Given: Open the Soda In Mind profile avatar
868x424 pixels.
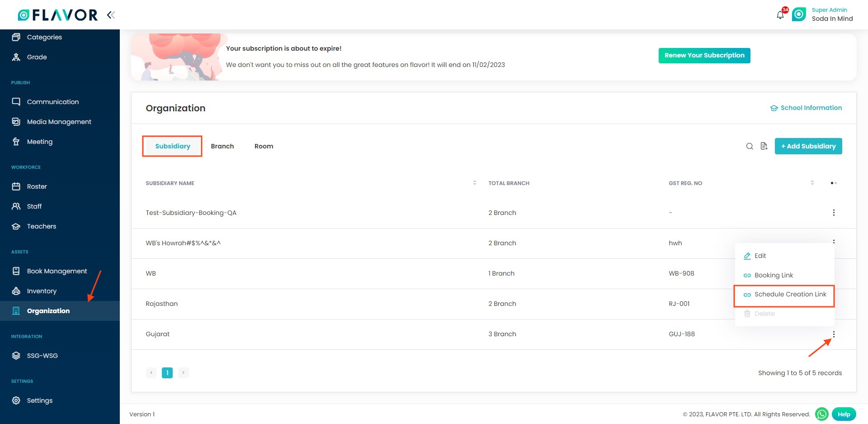Looking at the screenshot, I should coord(799,14).
